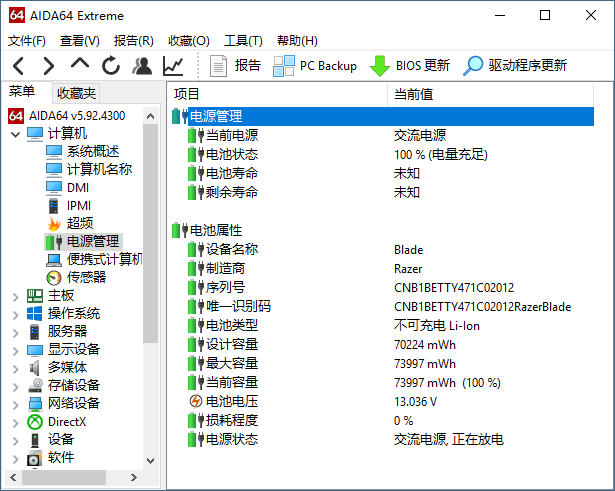Select 超频 item with flame icon
Image resolution: width=615 pixels, height=491 pixels.
coord(80,223)
